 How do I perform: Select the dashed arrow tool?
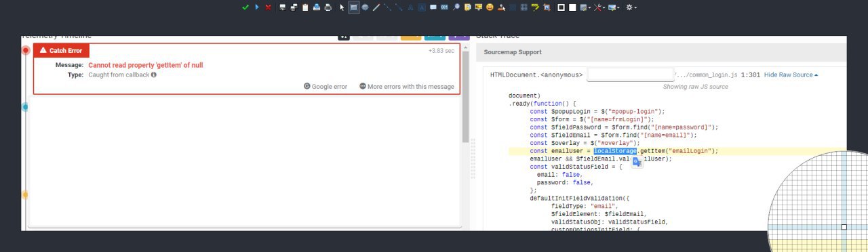tap(399, 7)
